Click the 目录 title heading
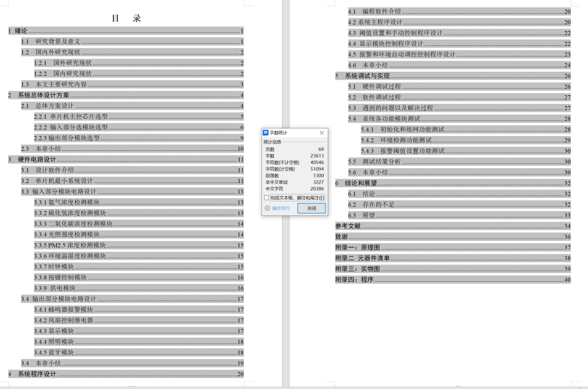588x389 pixels. pos(126,18)
